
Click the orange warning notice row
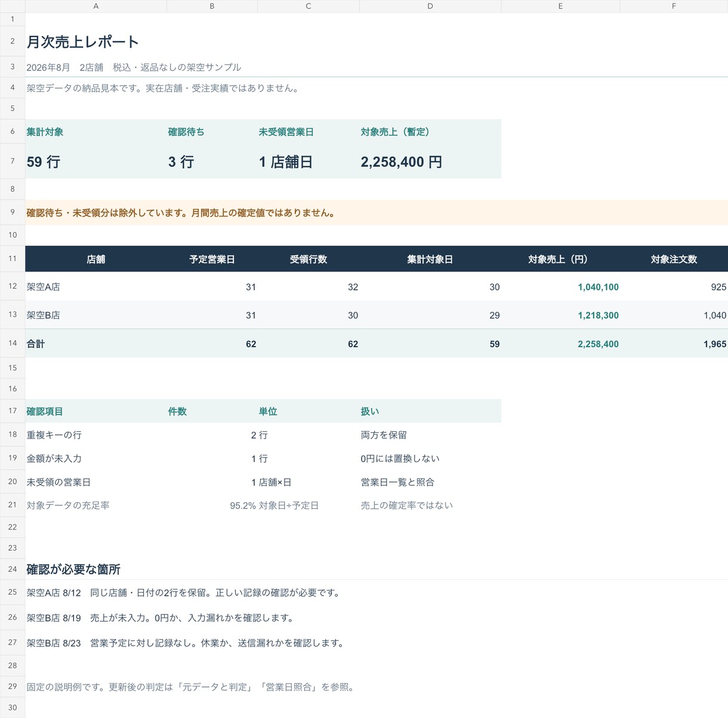(x=377, y=212)
